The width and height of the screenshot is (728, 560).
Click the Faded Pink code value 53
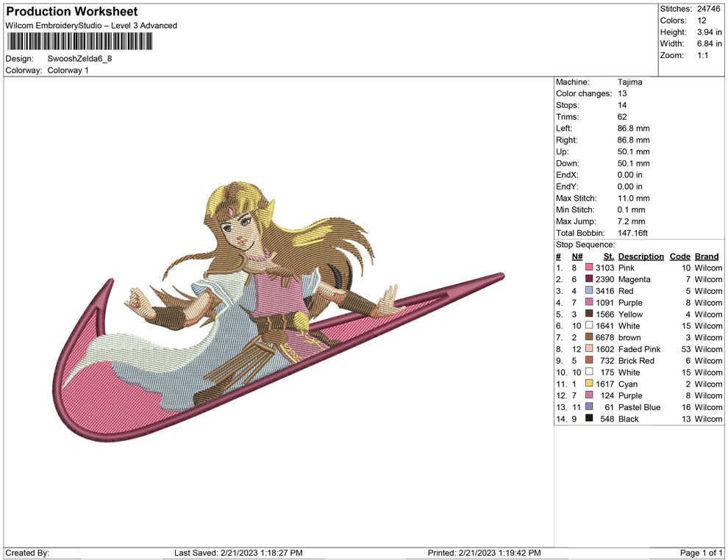(686, 348)
